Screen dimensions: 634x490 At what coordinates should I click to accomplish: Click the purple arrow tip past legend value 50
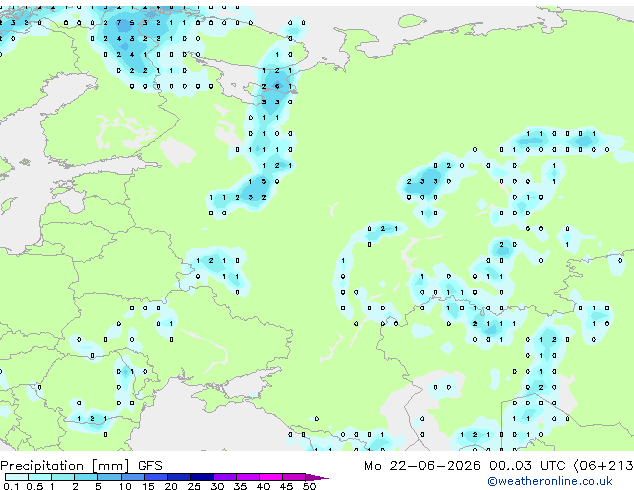317,477
